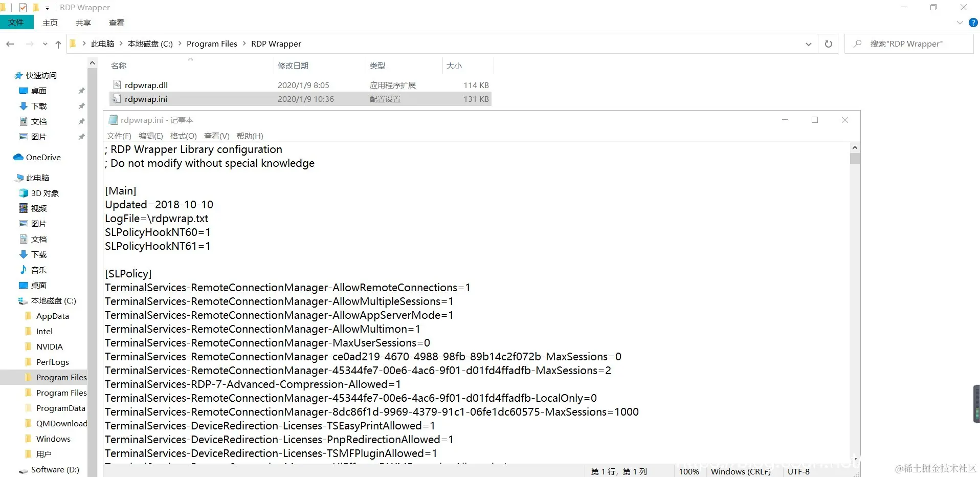Viewport: 980px width, 477px height.
Task: Refresh the current folder
Action: 829,44
